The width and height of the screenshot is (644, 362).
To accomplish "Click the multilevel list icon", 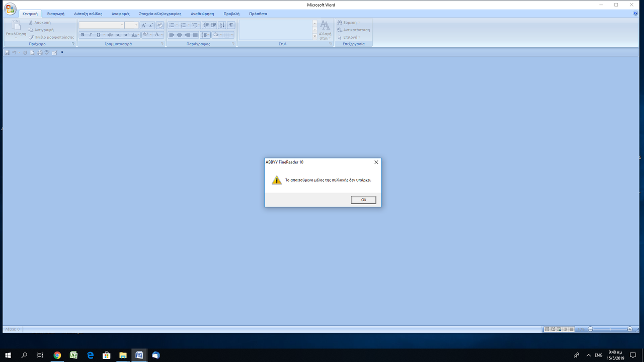I will coord(195,25).
